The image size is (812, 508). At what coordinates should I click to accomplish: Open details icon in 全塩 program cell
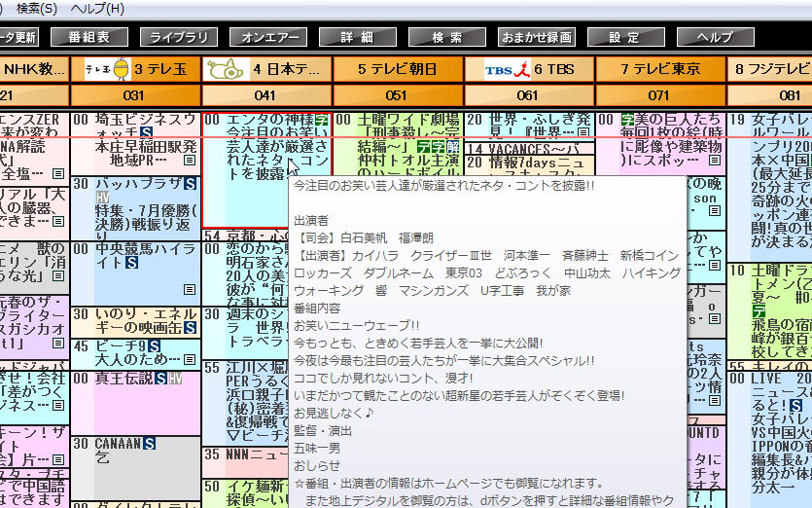[58, 173]
